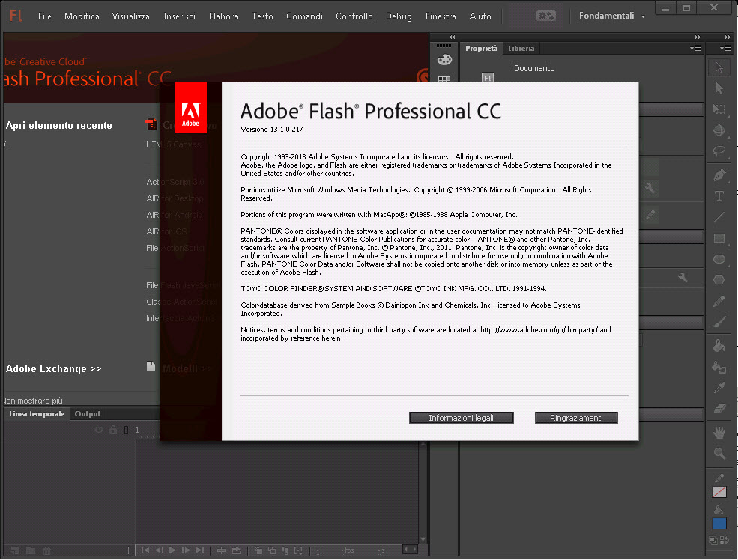
Task: Switch to the Linea temporale tab
Action: click(37, 414)
